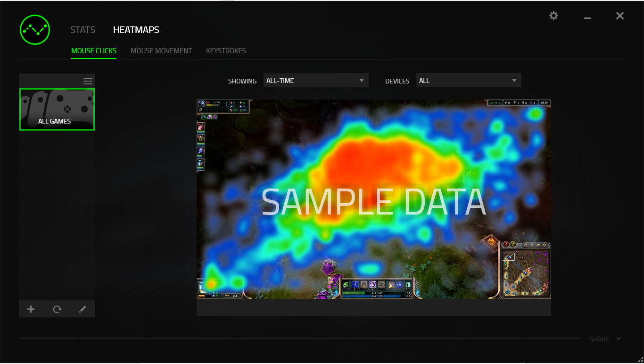The width and height of the screenshot is (644, 364).
Task: Click the sample heatmap image
Action: pyautogui.click(x=373, y=199)
